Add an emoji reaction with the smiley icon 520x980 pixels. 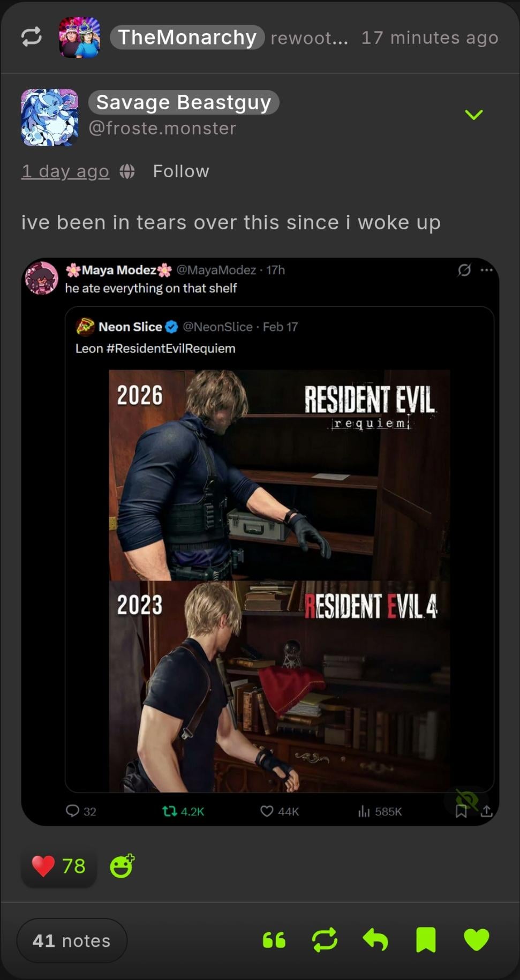click(122, 866)
